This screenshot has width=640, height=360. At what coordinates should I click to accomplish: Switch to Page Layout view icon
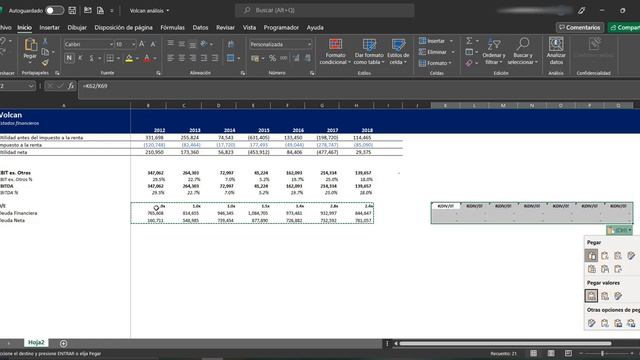click(x=551, y=353)
